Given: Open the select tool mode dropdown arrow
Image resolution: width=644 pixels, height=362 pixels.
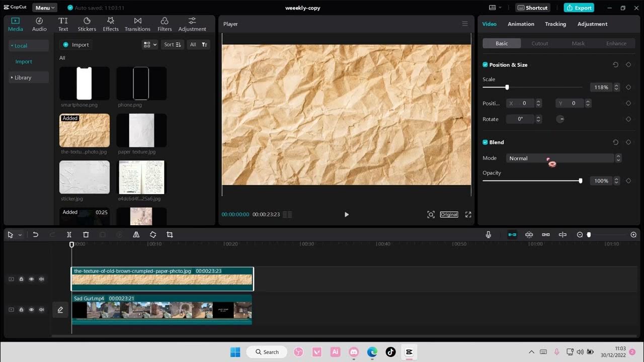Looking at the screenshot, I should pos(20,235).
